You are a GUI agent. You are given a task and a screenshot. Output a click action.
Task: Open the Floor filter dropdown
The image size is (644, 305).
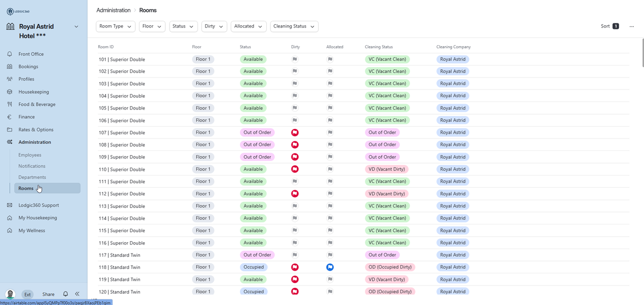tap(152, 26)
